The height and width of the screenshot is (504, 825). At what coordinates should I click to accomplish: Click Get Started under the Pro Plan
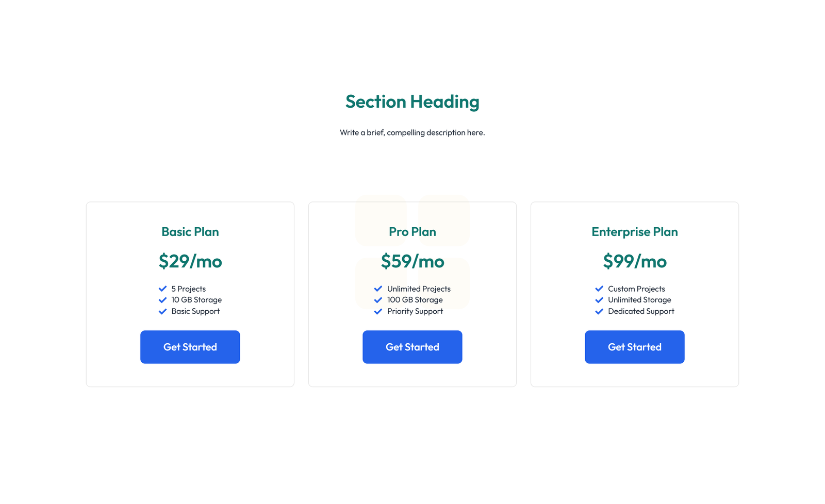412,347
